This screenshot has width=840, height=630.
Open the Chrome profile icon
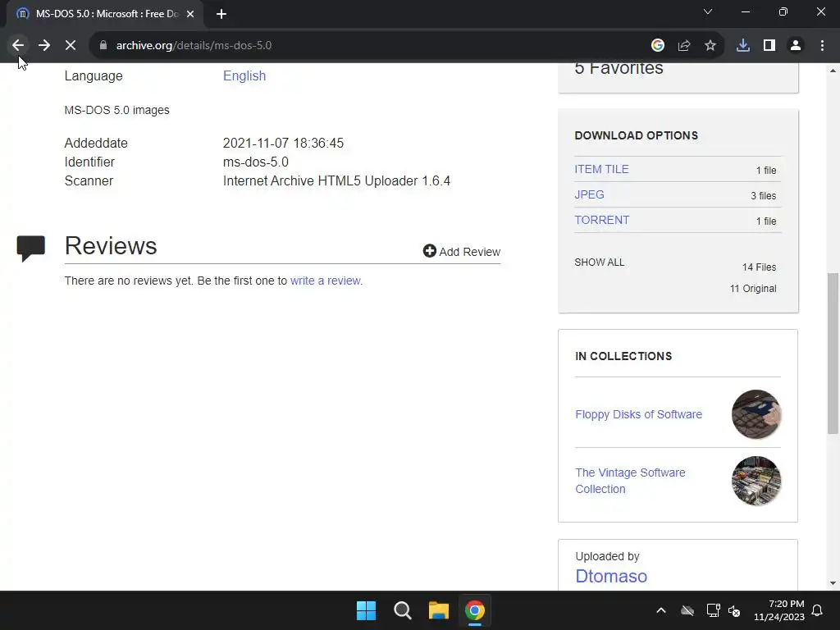796,46
